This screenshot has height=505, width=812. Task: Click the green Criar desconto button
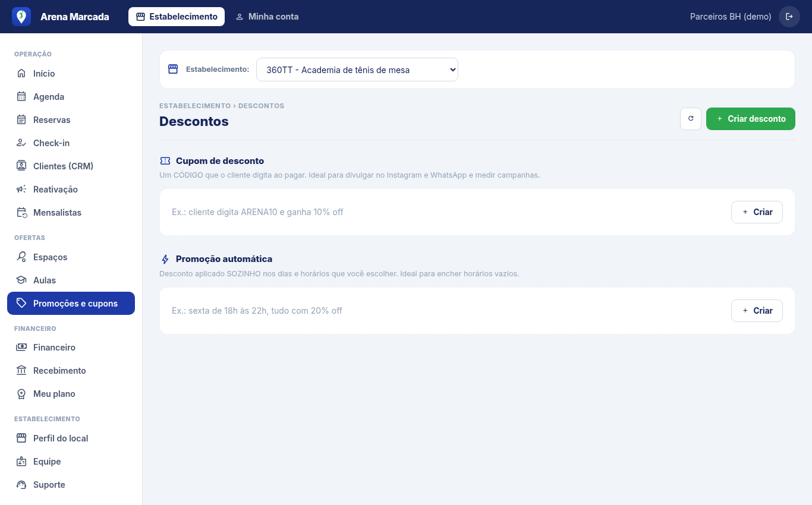point(751,119)
